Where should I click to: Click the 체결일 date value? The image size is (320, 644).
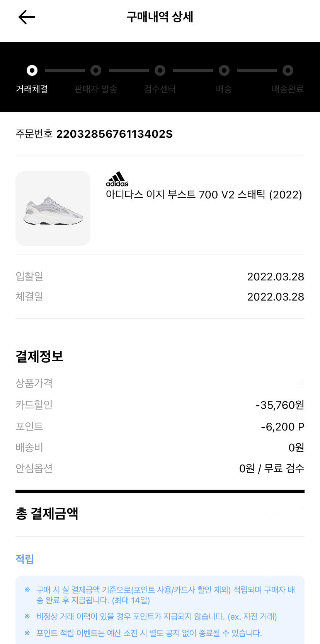(276, 297)
